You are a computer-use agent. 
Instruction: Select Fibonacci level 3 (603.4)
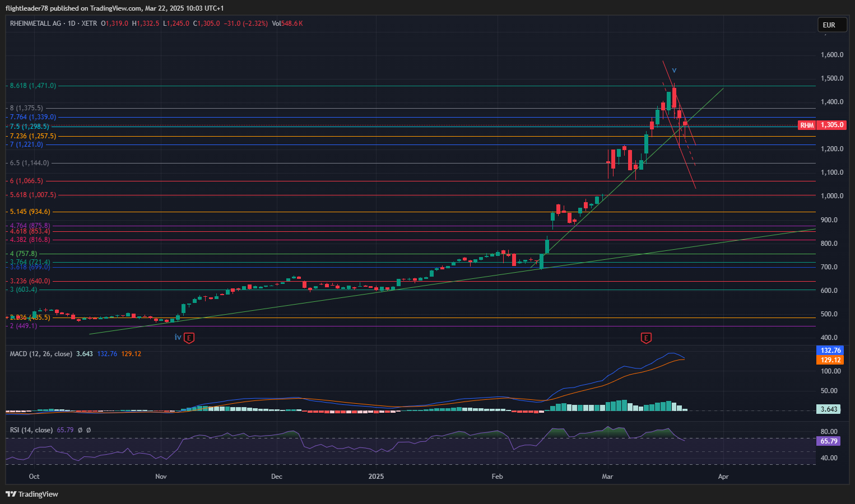[24, 290]
